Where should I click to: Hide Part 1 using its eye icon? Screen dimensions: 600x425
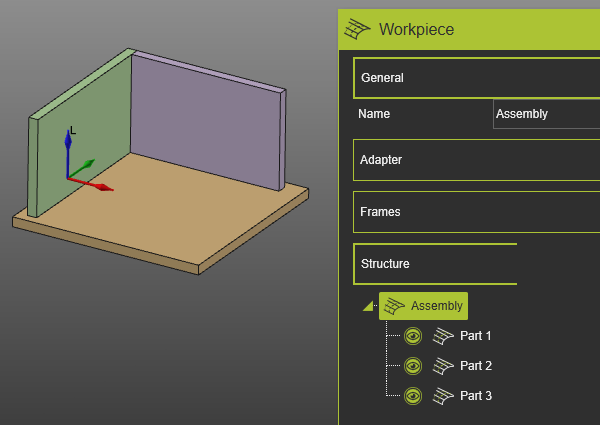coord(413,337)
